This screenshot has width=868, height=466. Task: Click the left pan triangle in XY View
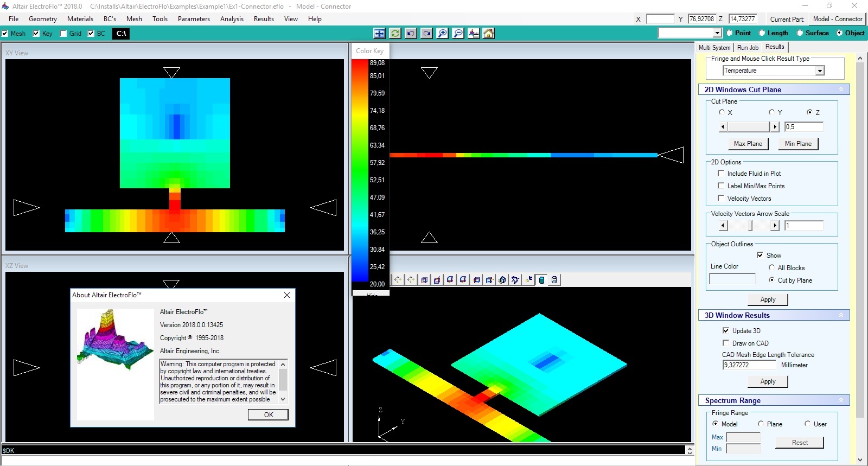[26, 207]
